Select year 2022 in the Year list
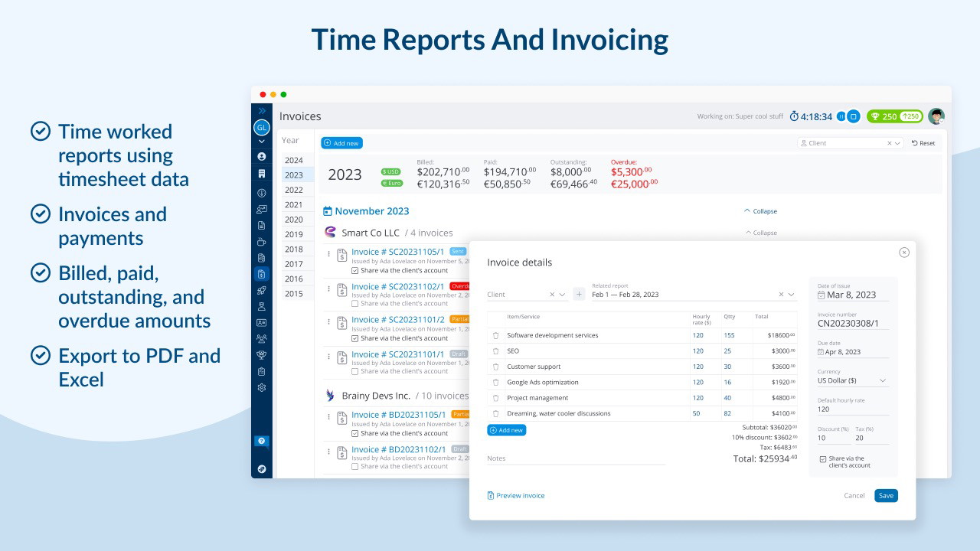The height and width of the screenshot is (551, 980). 294,190
